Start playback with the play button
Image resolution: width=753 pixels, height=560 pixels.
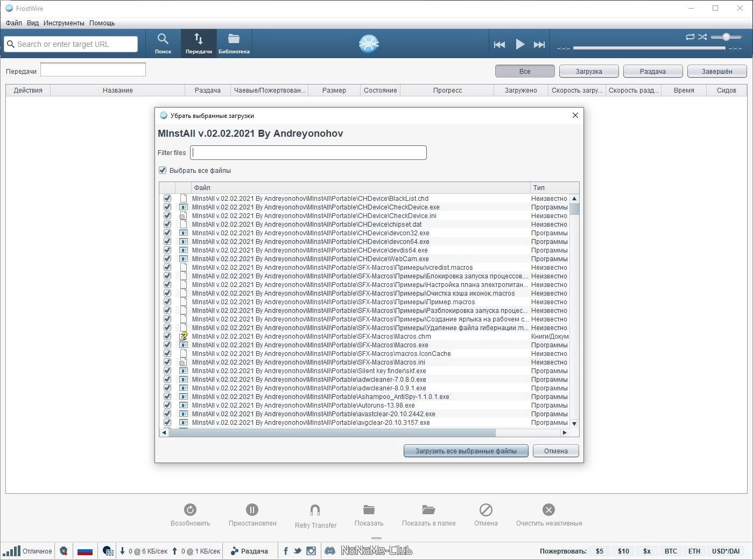(520, 44)
